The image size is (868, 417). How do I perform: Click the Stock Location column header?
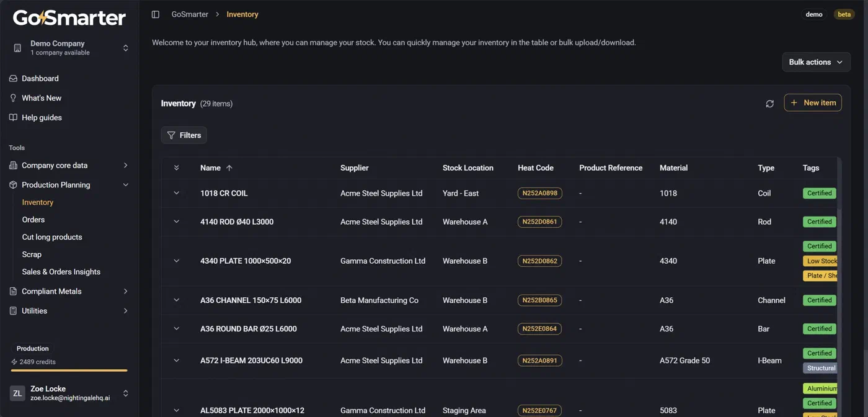click(468, 168)
